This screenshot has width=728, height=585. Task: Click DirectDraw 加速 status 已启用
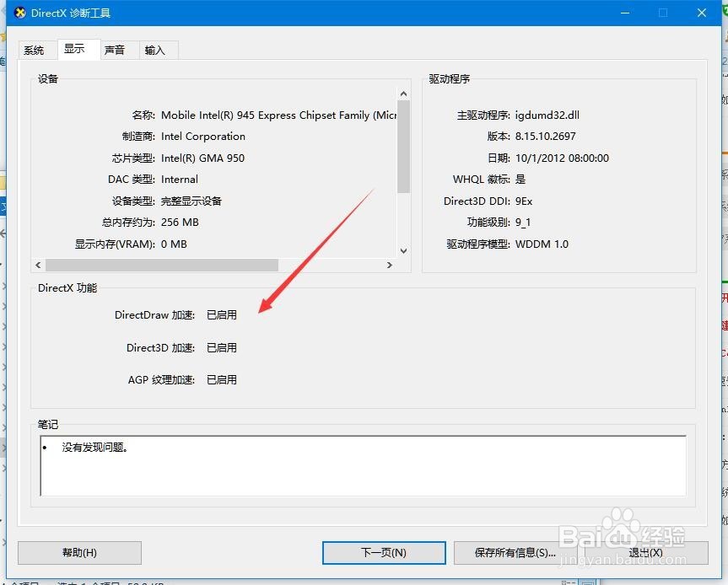[x=222, y=315]
